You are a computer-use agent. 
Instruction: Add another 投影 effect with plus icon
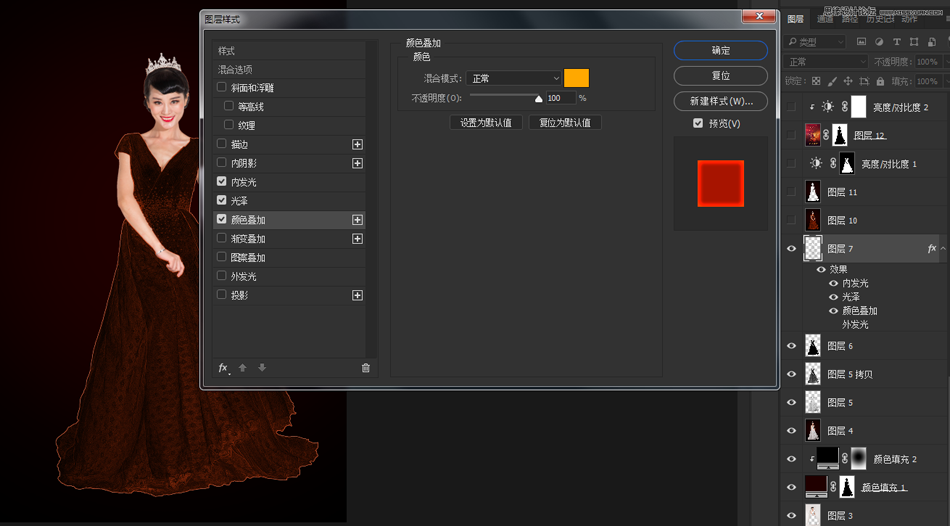[357, 295]
